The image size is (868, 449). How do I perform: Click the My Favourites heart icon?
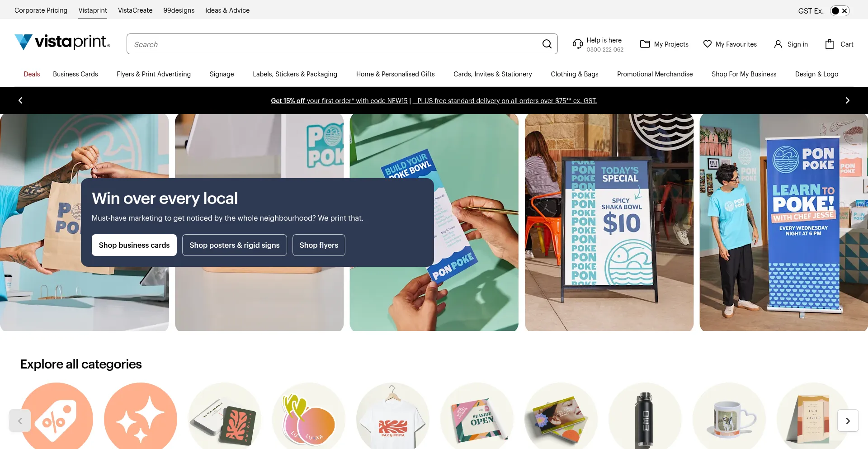[707, 44]
